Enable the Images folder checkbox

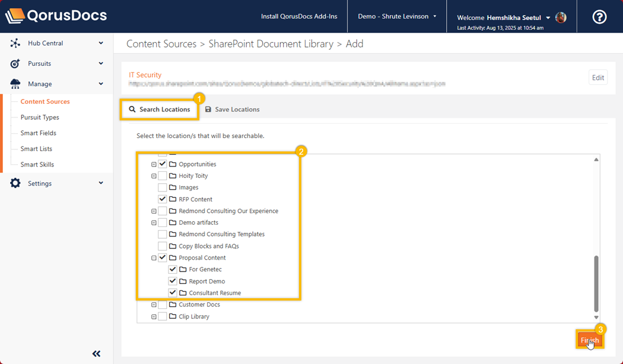point(163,187)
